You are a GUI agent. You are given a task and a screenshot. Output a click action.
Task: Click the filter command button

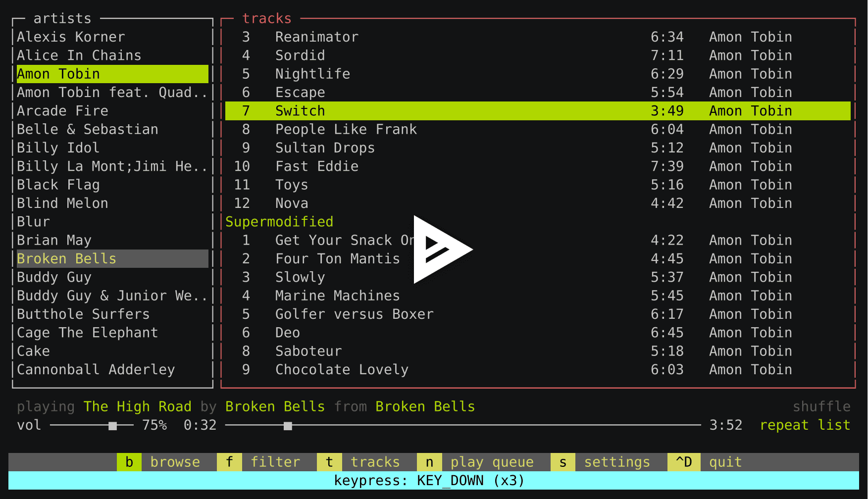tap(276, 461)
